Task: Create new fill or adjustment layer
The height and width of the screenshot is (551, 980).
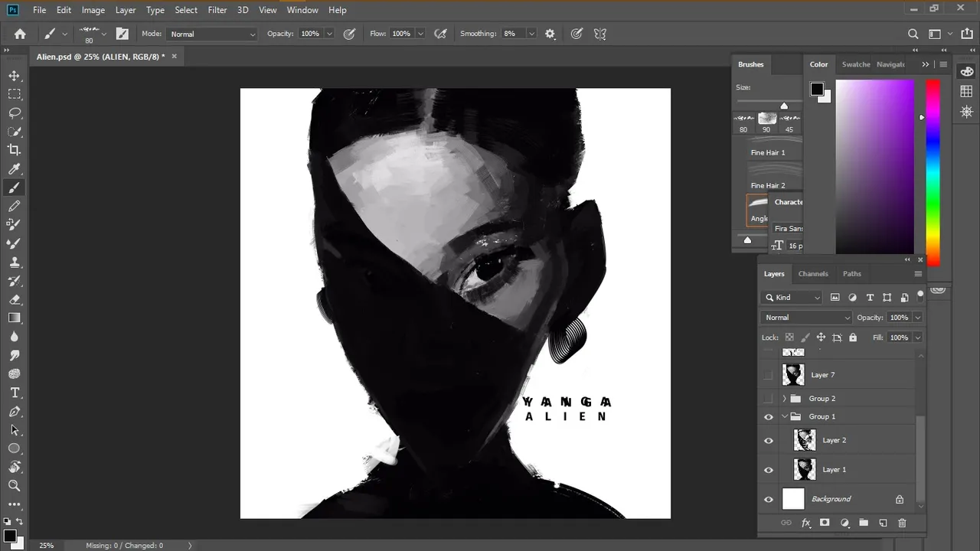Action: point(844,523)
